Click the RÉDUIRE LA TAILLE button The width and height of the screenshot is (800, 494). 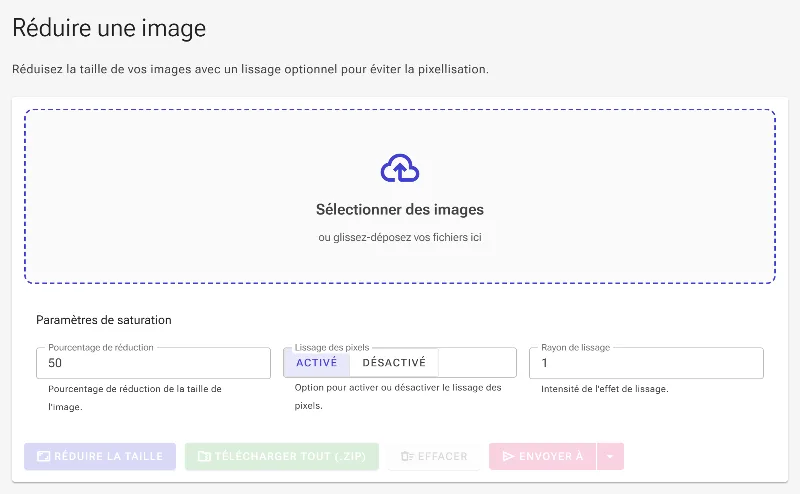click(100, 456)
